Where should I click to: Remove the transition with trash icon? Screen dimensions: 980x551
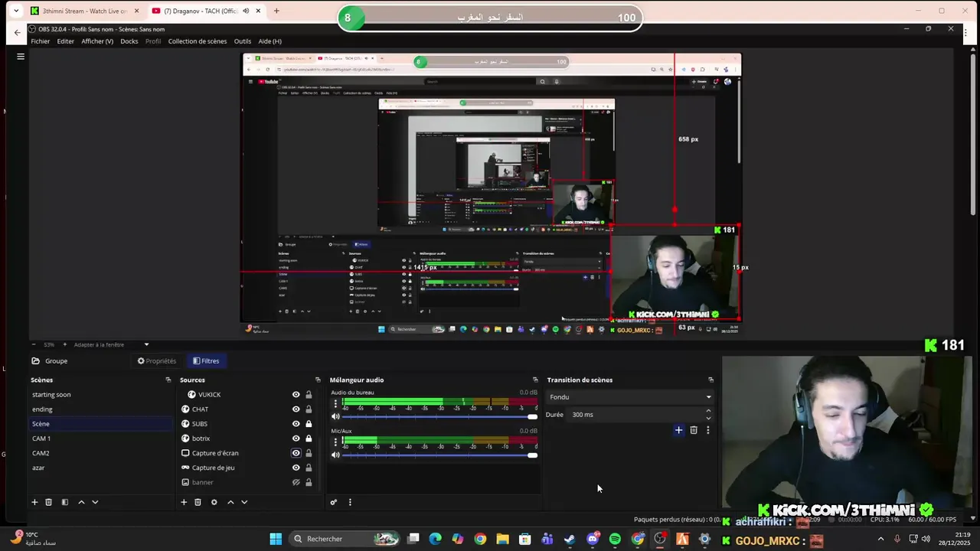point(694,430)
